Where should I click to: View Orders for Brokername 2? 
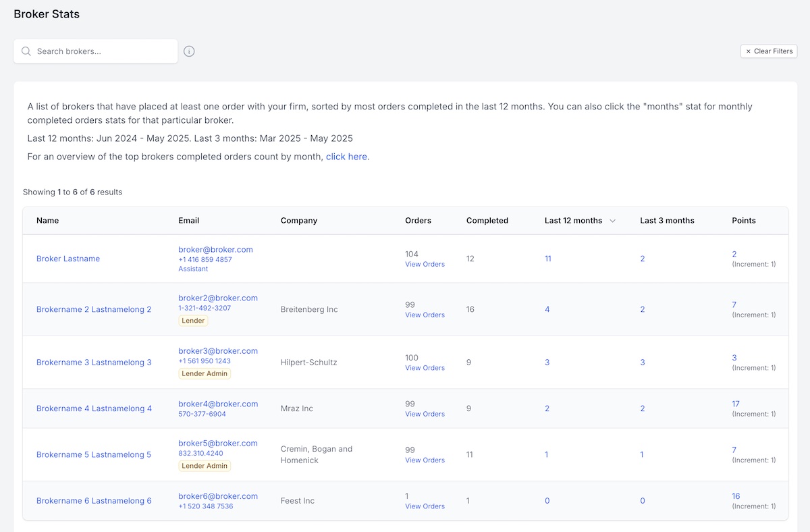pyautogui.click(x=425, y=315)
